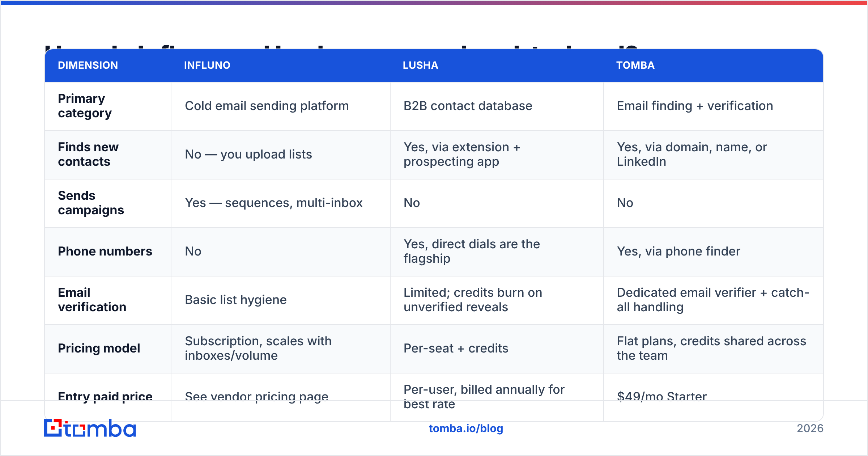Click 'Dedicated email verifier + catch-all handling' cell

[x=713, y=300]
